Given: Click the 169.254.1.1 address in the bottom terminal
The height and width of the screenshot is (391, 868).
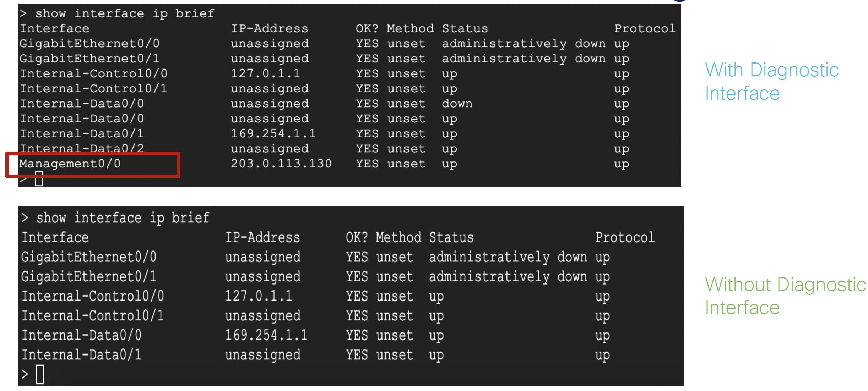Looking at the screenshot, I should coord(266,335).
